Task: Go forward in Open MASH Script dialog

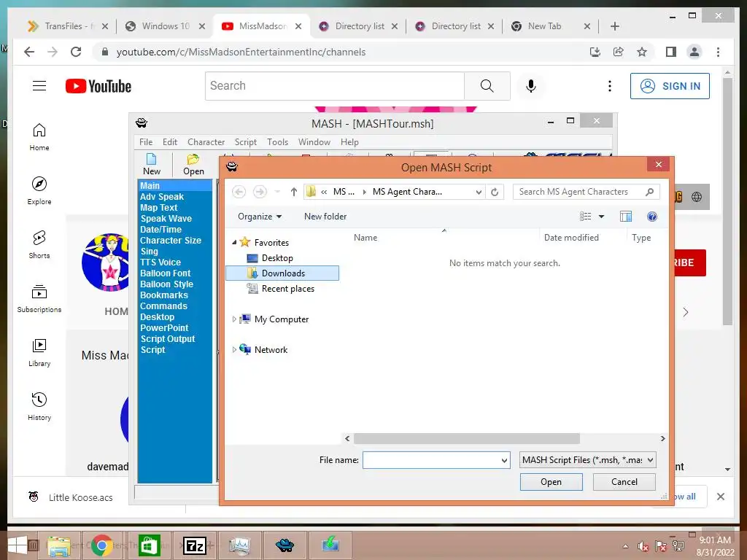Action: pos(260,192)
